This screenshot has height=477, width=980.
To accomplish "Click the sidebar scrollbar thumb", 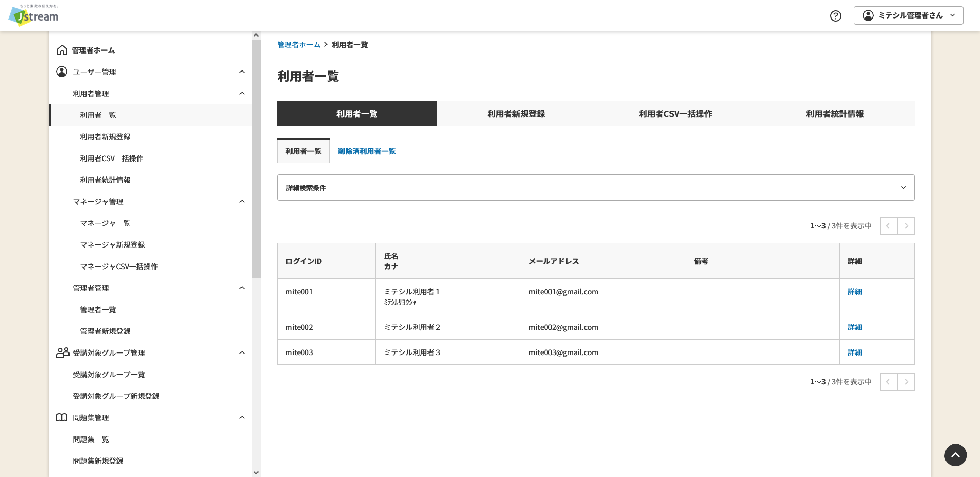I will coord(256,158).
